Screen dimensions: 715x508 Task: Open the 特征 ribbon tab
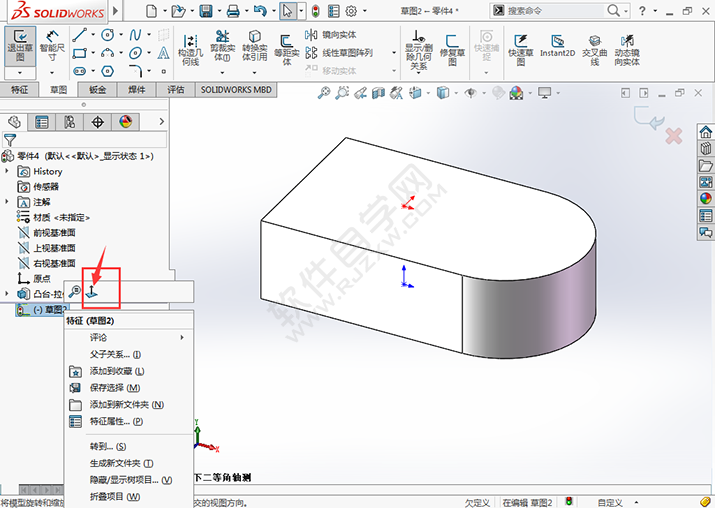tap(19, 90)
